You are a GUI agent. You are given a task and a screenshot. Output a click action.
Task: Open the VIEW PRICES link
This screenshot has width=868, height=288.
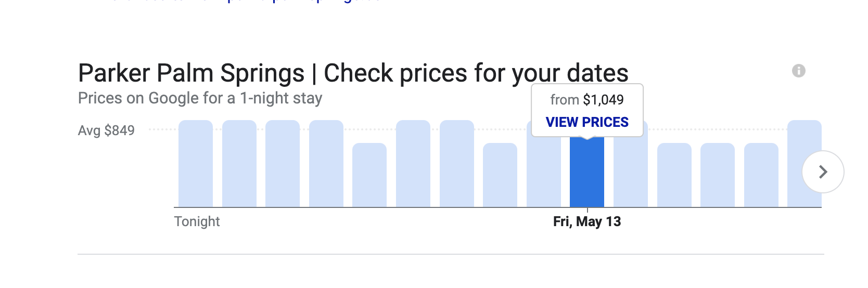coord(587,122)
